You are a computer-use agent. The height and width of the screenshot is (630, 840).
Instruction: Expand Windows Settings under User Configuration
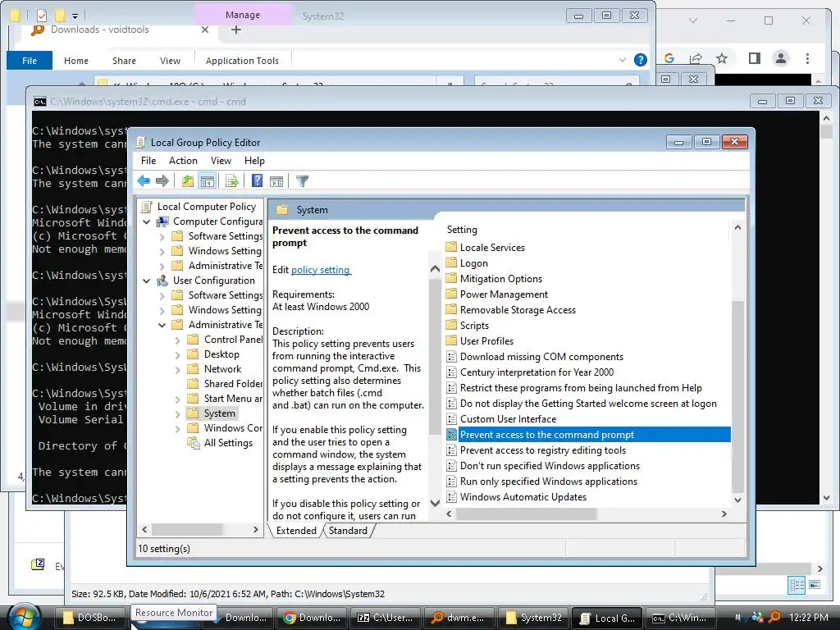click(162, 310)
